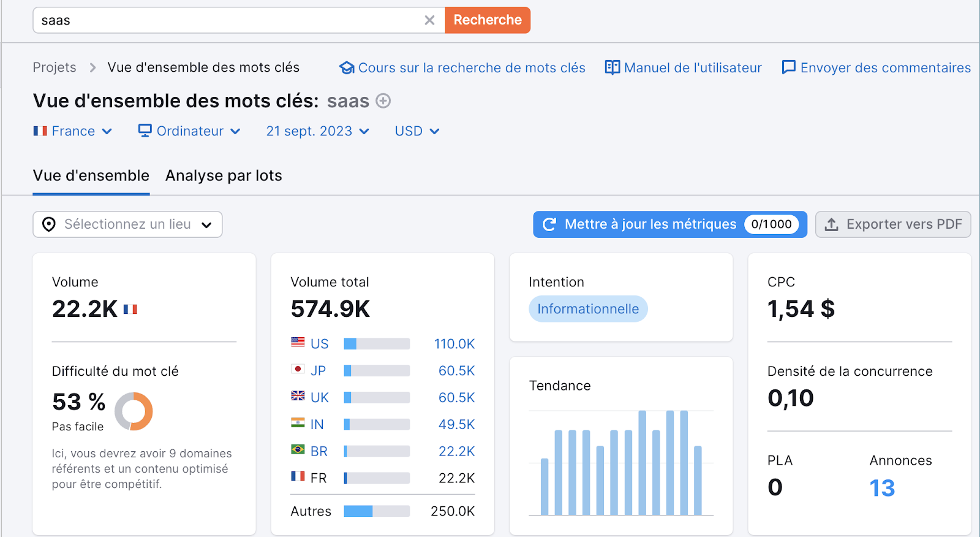Click the IN country link
The height and width of the screenshot is (537, 980).
(317, 424)
